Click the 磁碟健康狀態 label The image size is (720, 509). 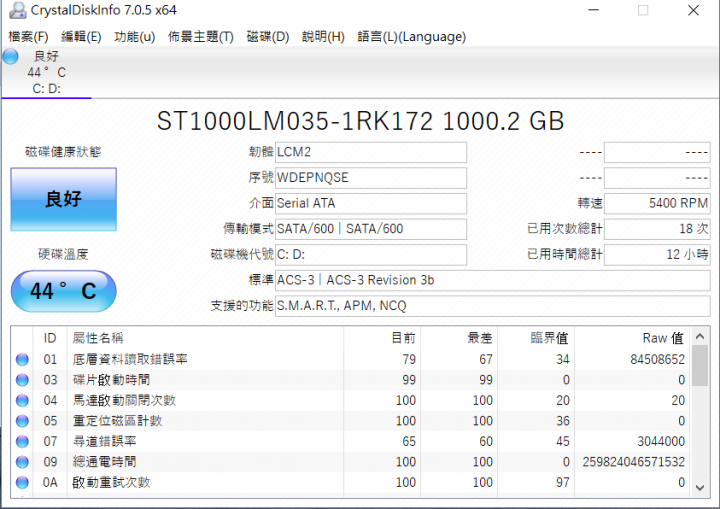point(63,152)
